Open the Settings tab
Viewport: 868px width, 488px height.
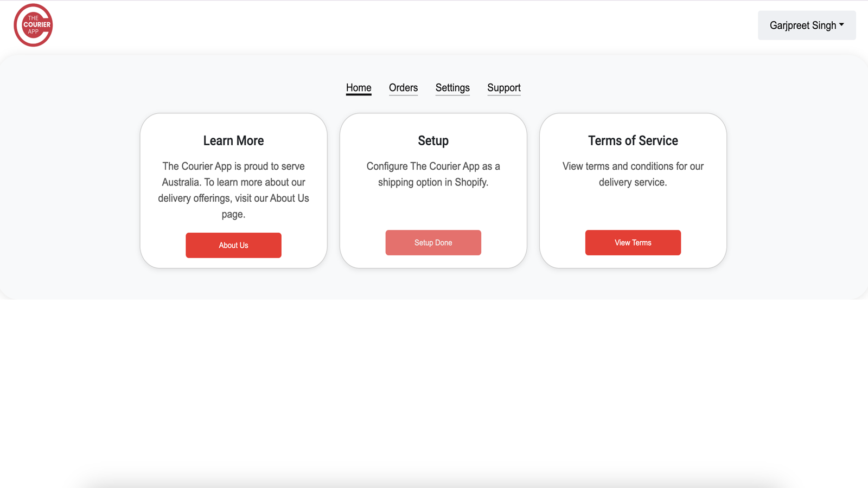(x=452, y=88)
